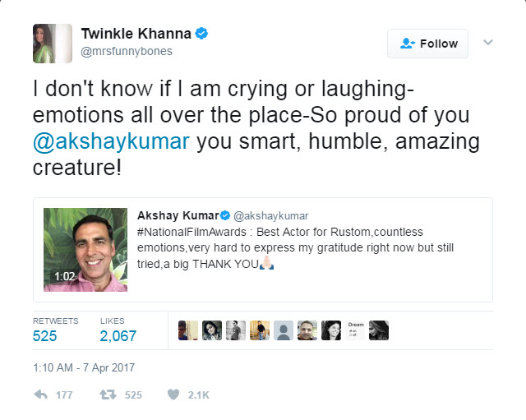Click the grey default liker avatar
526x420 pixels.
pos(284,330)
